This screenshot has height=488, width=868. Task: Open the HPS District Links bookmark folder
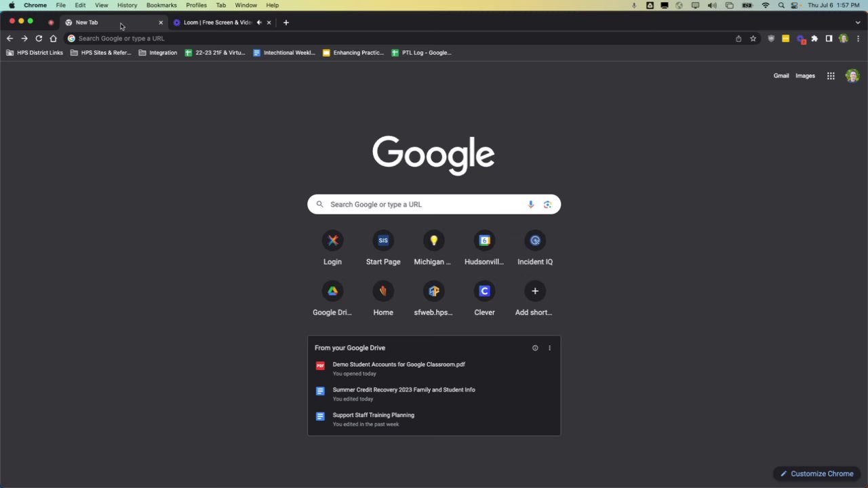click(x=35, y=53)
